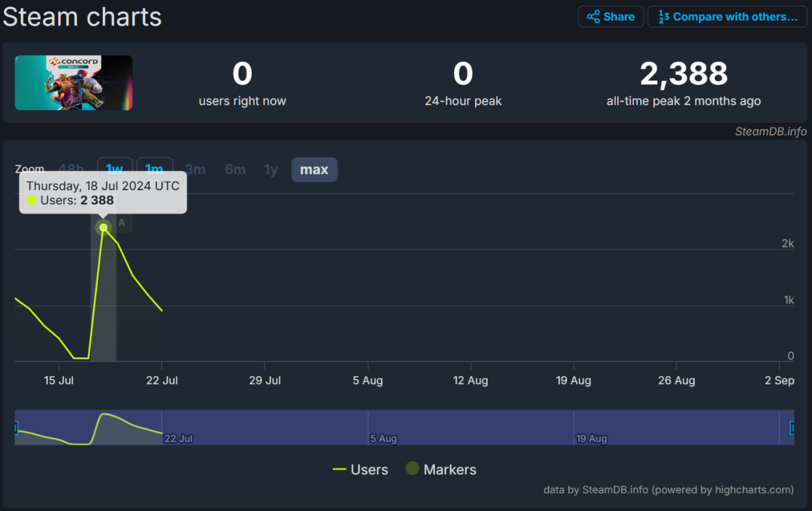Click the 26 Aug axis label
This screenshot has width=812, height=511.
pyautogui.click(x=677, y=380)
